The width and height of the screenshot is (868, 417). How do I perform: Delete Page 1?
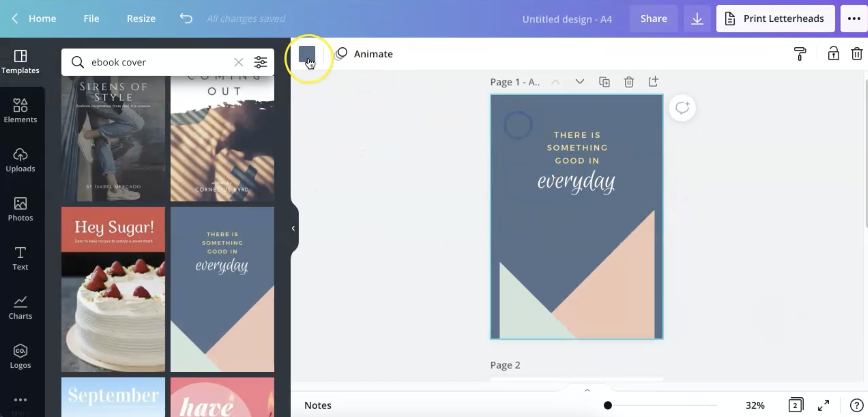[629, 82]
